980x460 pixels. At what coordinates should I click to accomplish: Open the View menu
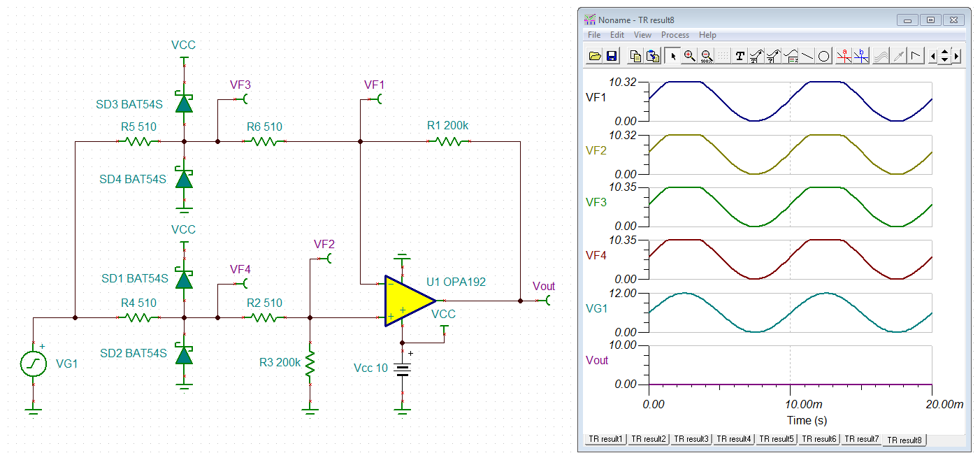pyautogui.click(x=642, y=35)
